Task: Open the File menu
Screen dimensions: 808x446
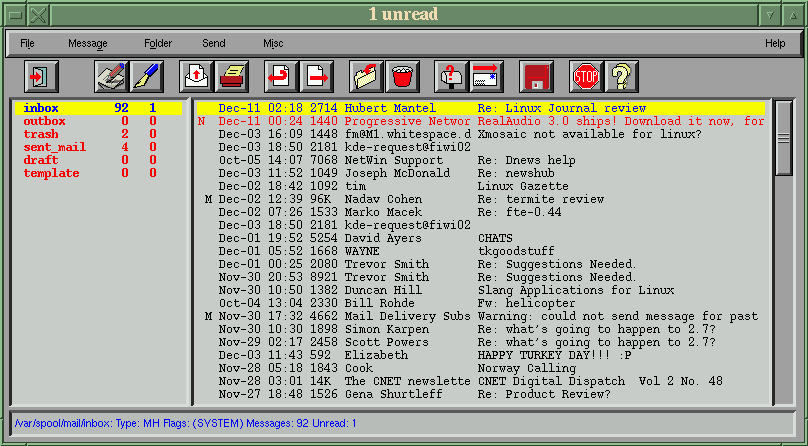Action: (27, 43)
